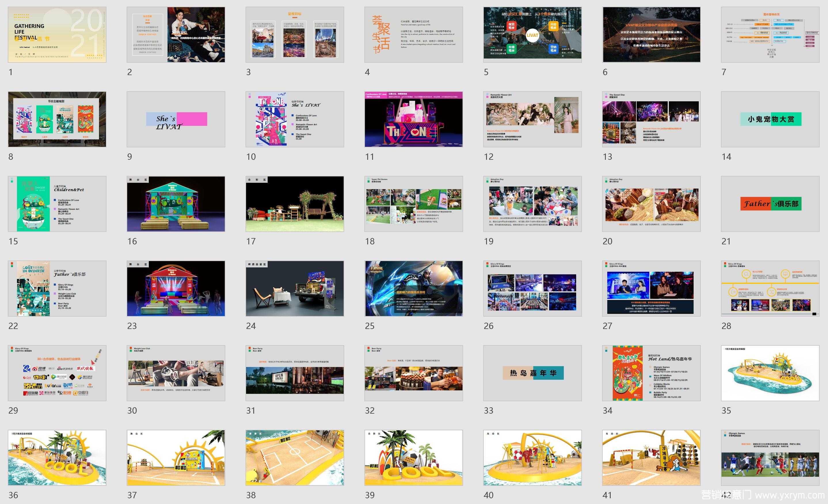Screen dimensions: 828x504
Task: Select slide 38 sand soccer court render
Action: pyautogui.click(x=295, y=458)
